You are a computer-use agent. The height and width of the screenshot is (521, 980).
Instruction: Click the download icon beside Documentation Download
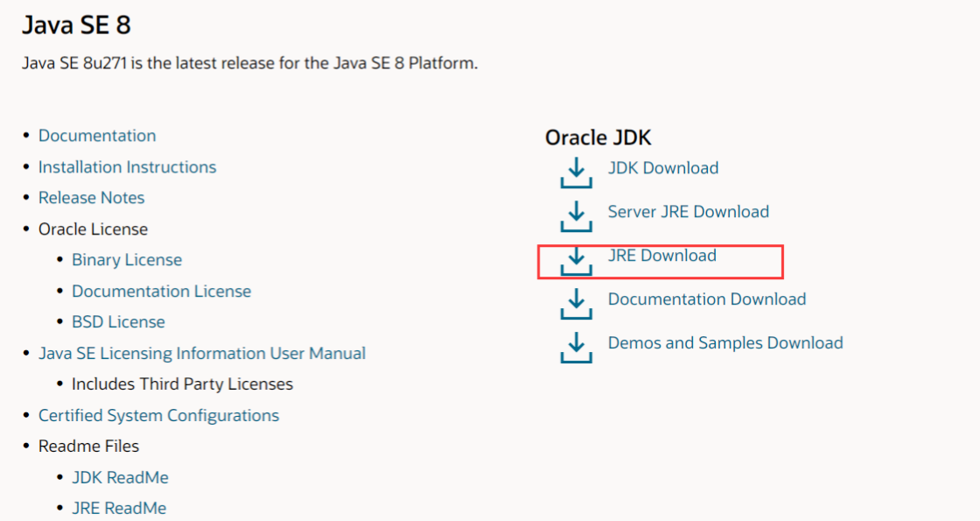point(576,303)
